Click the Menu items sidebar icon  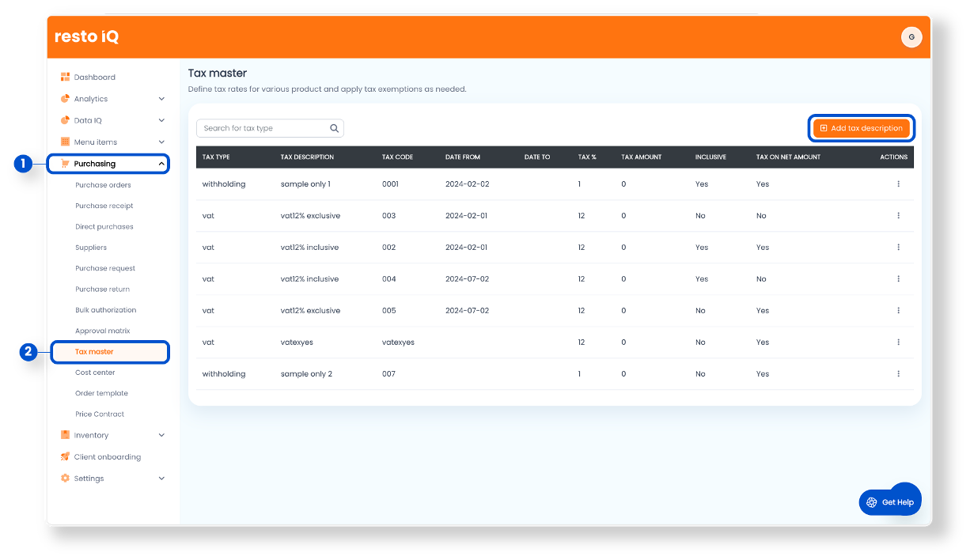66,142
